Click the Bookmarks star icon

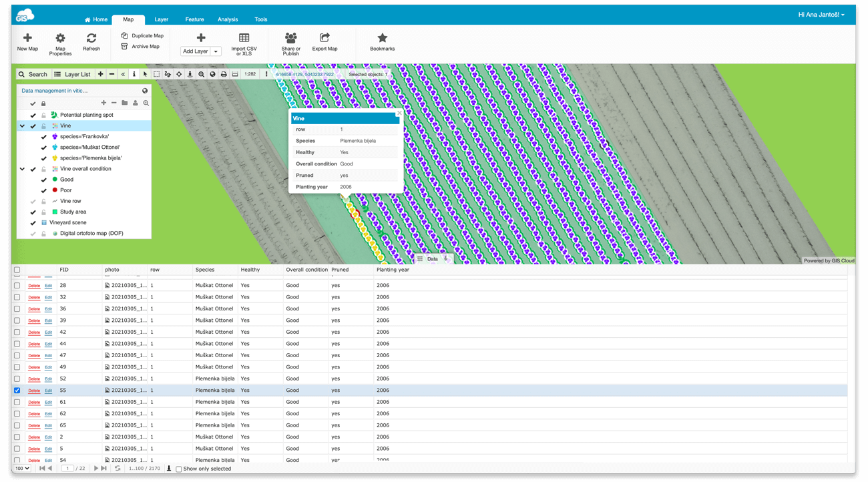(x=382, y=38)
